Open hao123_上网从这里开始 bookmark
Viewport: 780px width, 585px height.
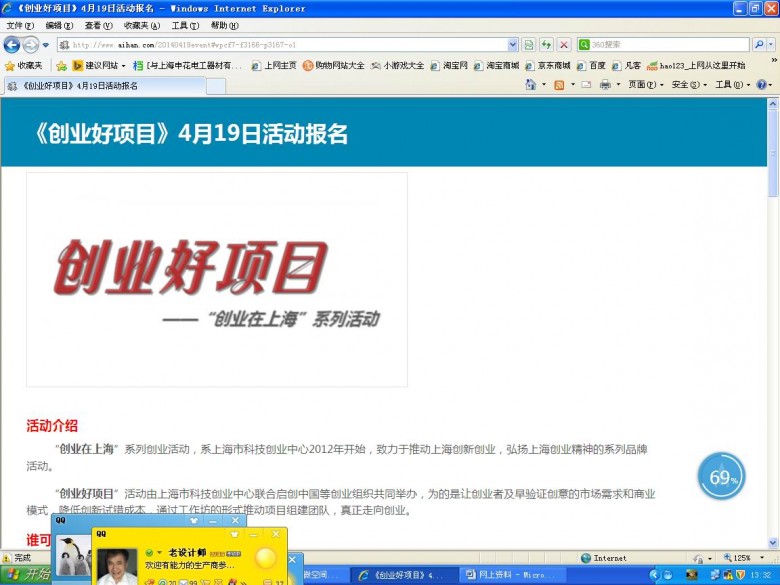pyautogui.click(x=696, y=65)
